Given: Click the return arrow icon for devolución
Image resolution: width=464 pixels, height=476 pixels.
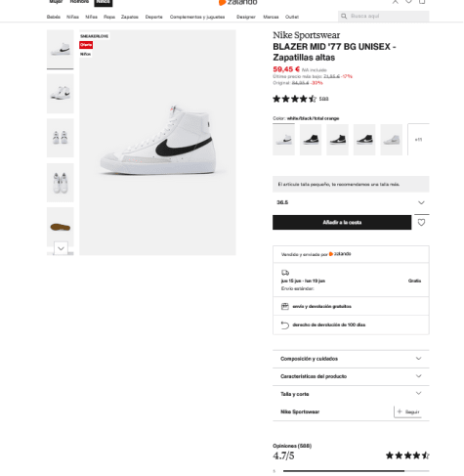Looking at the screenshot, I should [x=285, y=325].
